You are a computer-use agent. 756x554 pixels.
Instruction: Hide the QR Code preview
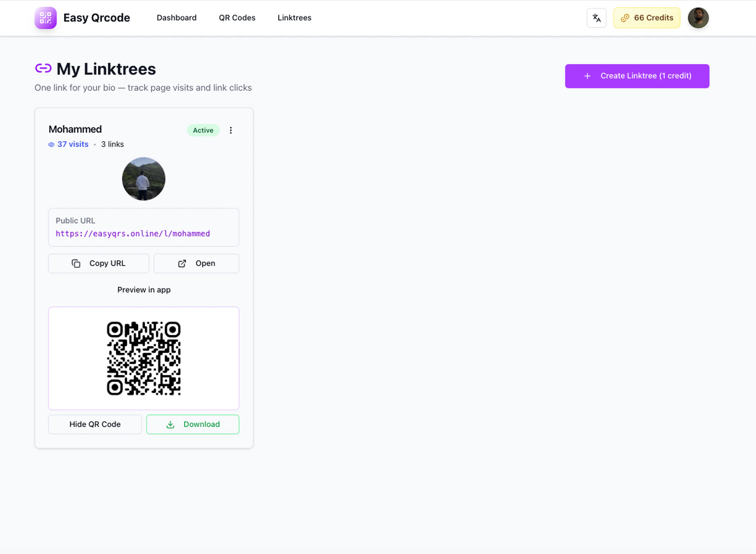(95, 424)
